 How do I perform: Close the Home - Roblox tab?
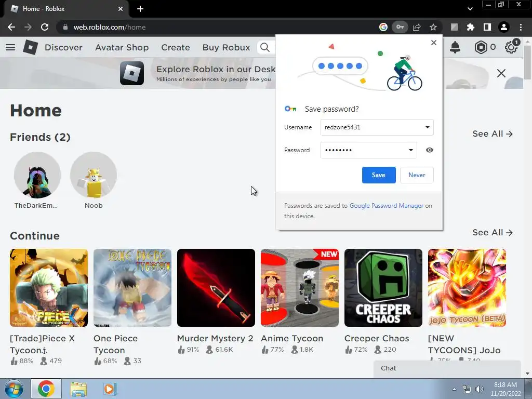click(x=121, y=9)
